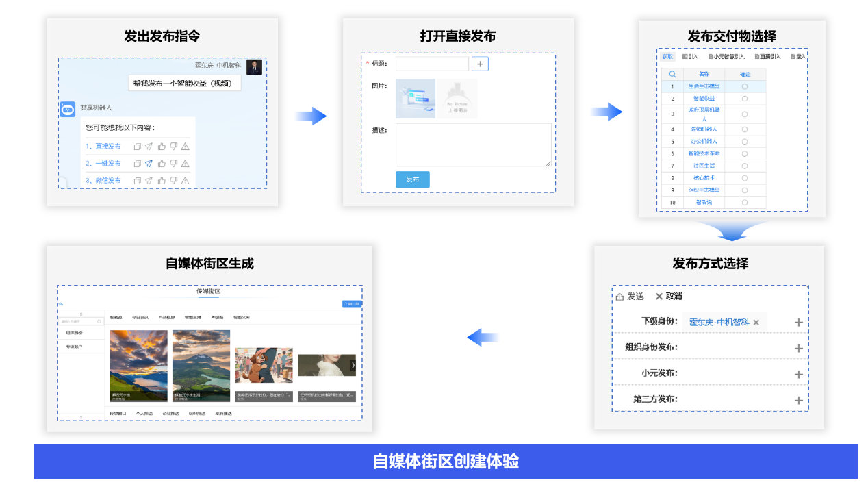
Task: Click thumbs-down icon for 一键发布
Action: tap(173, 164)
